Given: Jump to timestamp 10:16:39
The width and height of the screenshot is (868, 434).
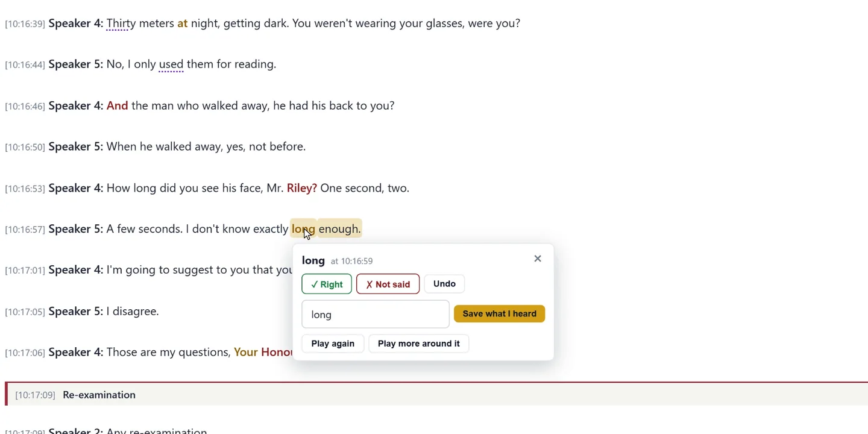Looking at the screenshot, I should coord(25,24).
